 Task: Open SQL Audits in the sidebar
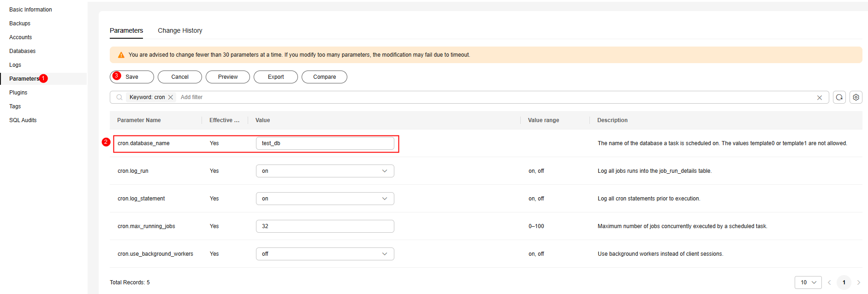(x=23, y=120)
